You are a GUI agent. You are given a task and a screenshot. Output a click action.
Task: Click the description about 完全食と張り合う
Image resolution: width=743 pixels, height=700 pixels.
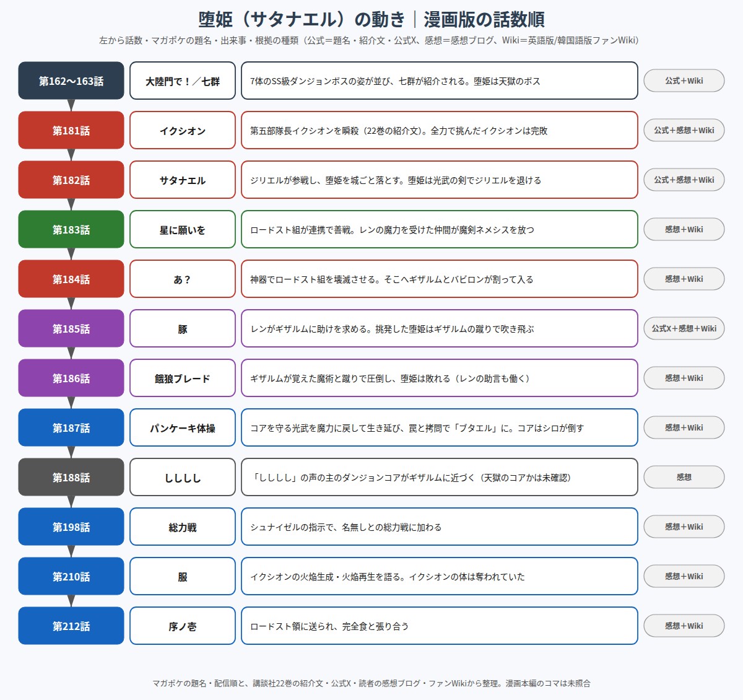point(440,626)
